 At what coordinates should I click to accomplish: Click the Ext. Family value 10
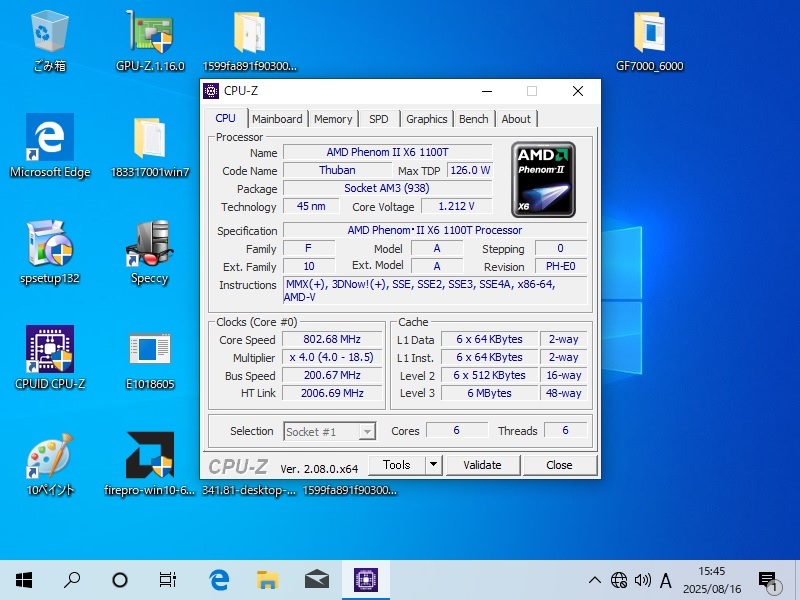(x=309, y=266)
